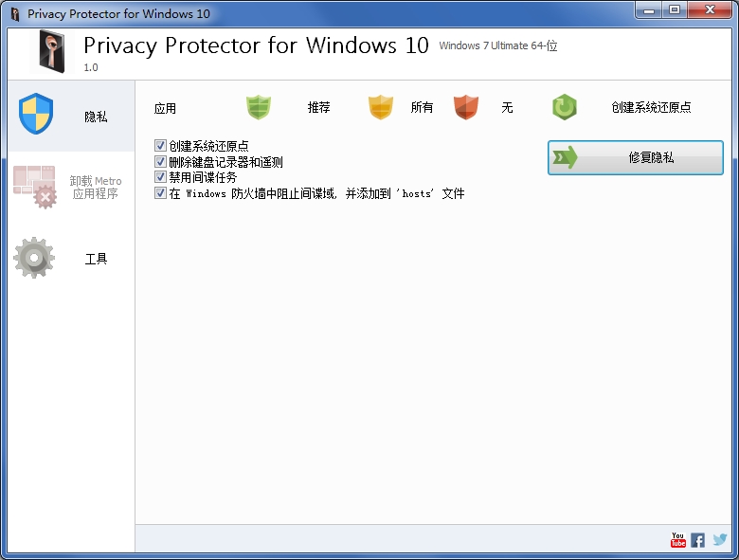Open the Twitter bird icon
Screen dimensions: 739x560
point(720,539)
